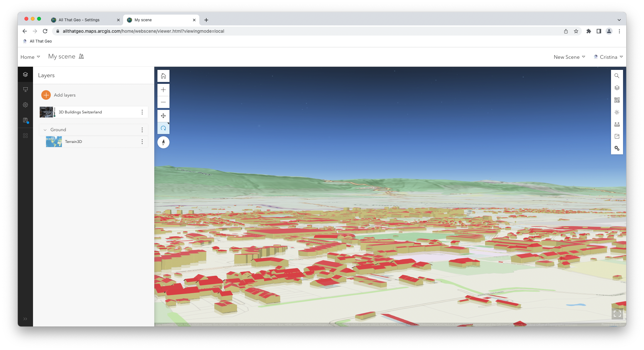Click the compass/north arrow icon
Image resolution: width=644 pixels, height=350 pixels.
coord(163,142)
